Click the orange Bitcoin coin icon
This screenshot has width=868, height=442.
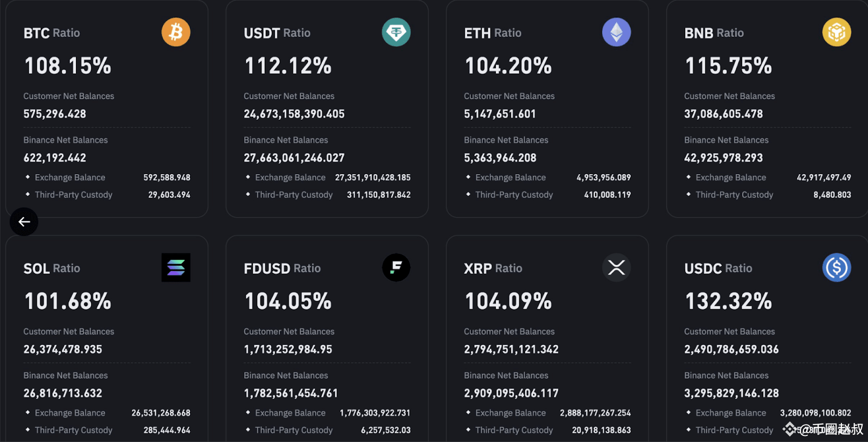[x=176, y=32]
